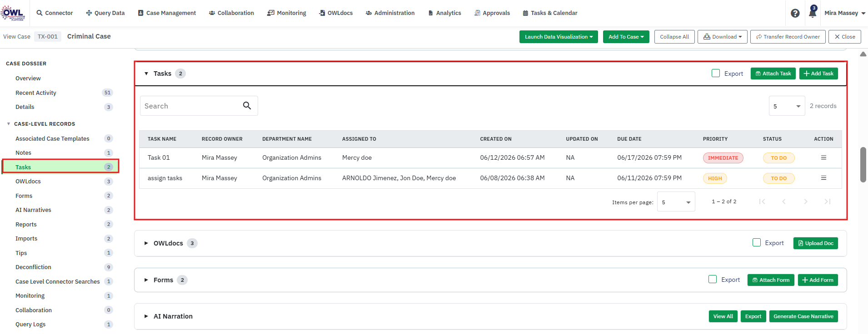Click the TX-001 case ID tag

(48, 37)
